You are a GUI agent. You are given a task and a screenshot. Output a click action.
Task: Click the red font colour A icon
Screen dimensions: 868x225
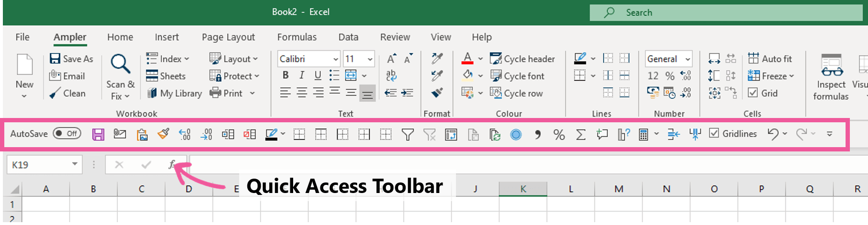[468, 58]
